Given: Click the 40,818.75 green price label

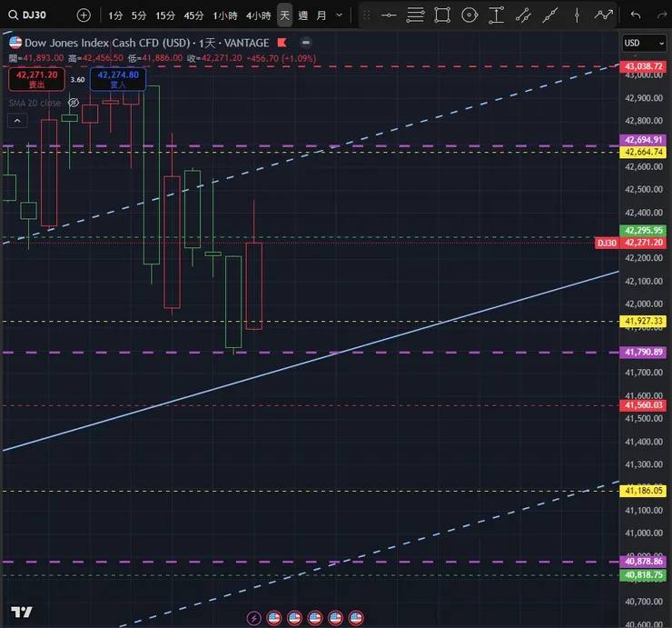Looking at the screenshot, I should [643, 575].
